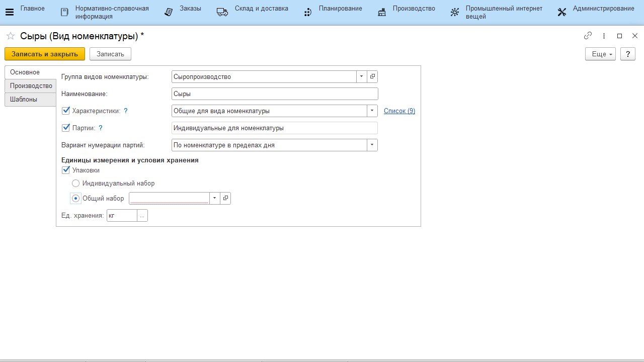The height and width of the screenshot is (362, 644).
Task: Click the Записать и закрыть button
Action: coord(45,54)
